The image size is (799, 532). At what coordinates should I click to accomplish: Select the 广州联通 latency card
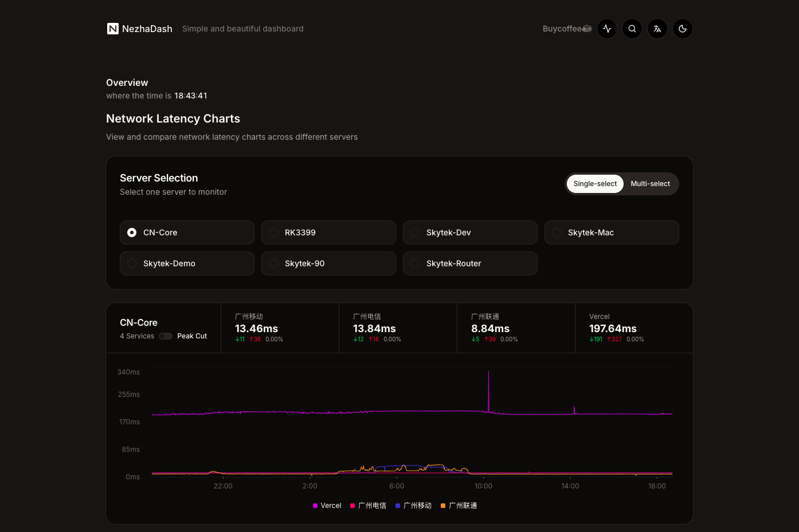click(516, 328)
